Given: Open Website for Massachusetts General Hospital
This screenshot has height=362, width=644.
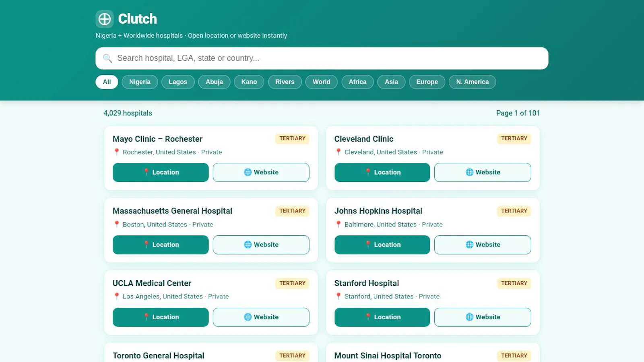Looking at the screenshot, I should pos(261,245).
